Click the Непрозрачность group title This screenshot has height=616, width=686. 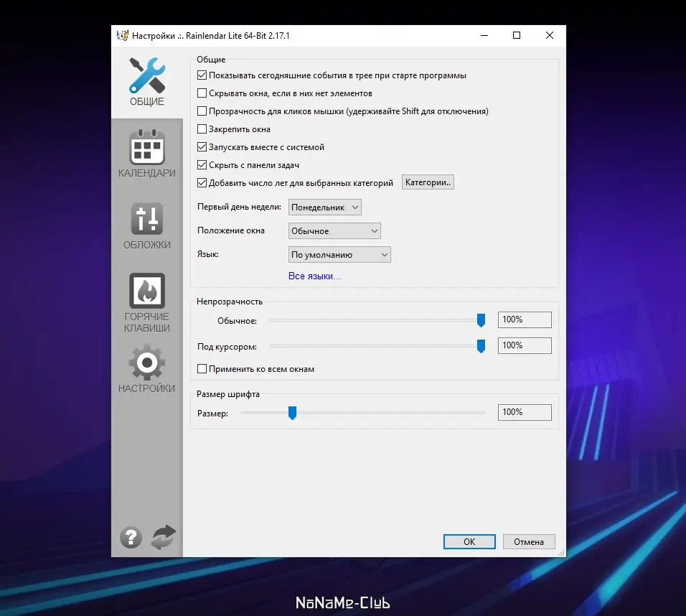click(x=230, y=302)
